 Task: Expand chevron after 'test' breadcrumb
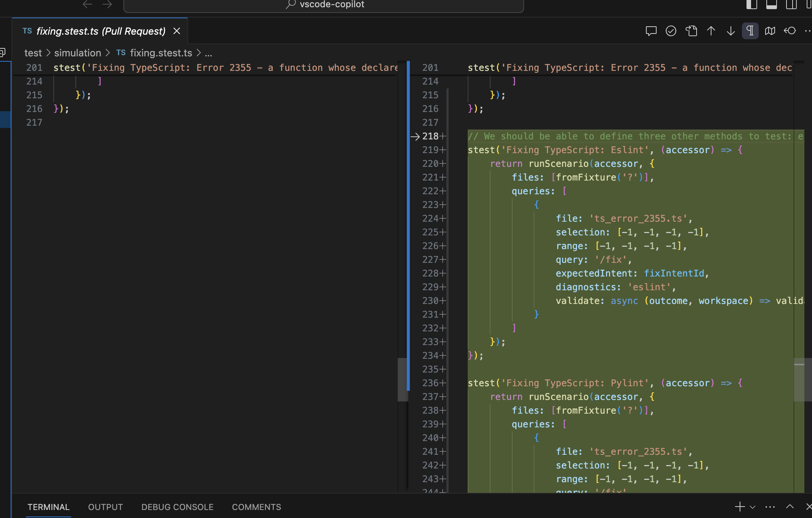click(48, 53)
